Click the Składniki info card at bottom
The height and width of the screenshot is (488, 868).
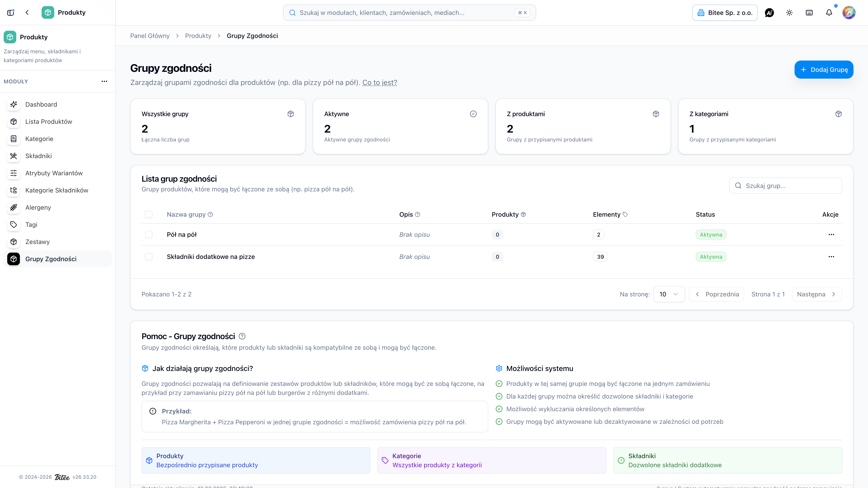pyautogui.click(x=727, y=460)
